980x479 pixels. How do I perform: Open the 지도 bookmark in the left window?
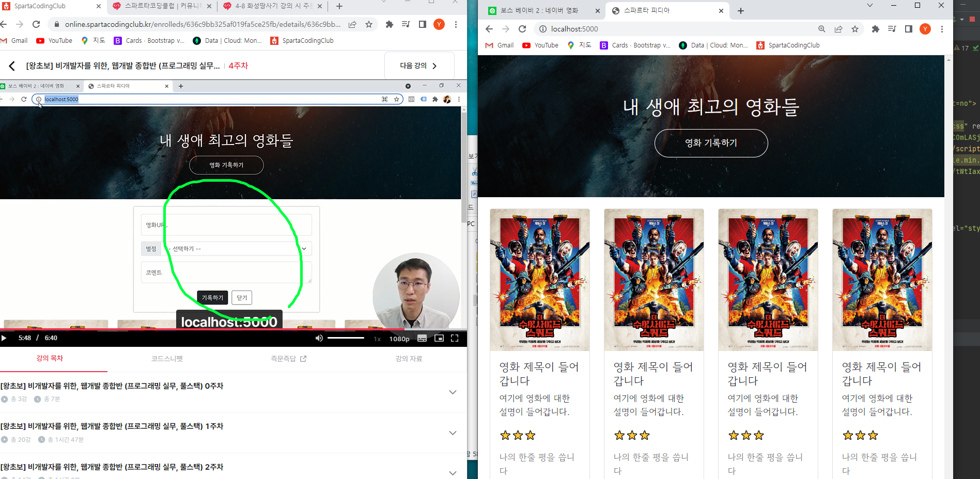93,40
